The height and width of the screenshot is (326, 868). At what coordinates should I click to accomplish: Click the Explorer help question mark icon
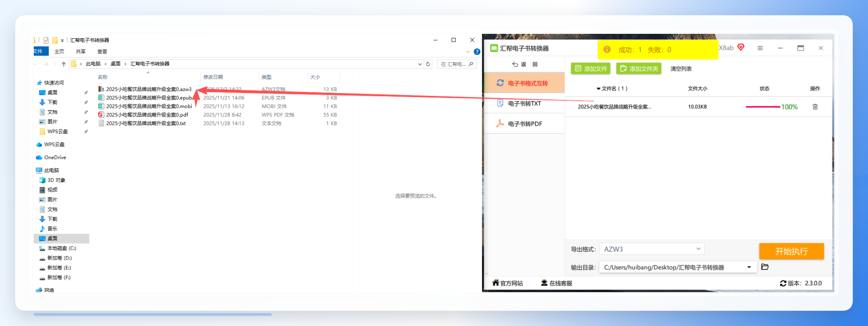[477, 52]
